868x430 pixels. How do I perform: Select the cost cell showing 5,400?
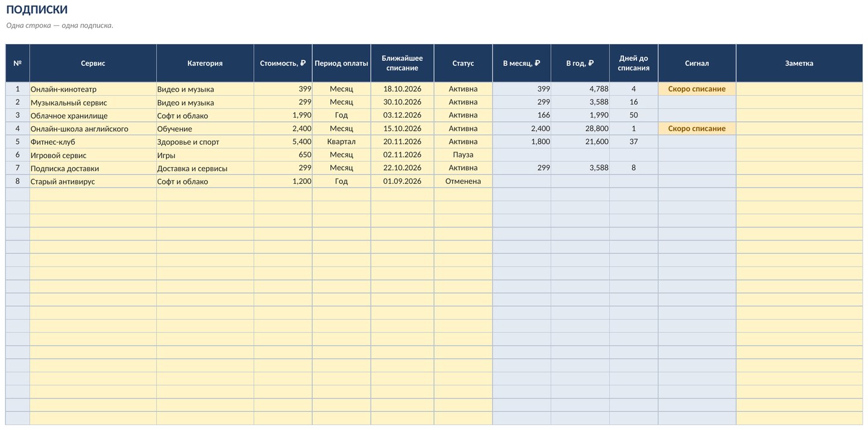[x=283, y=142]
